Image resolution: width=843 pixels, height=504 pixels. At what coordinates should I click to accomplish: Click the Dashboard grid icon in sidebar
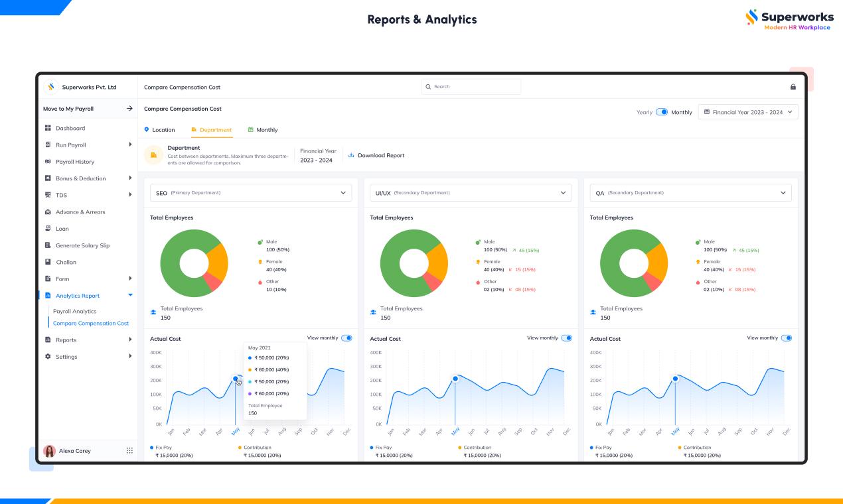(x=48, y=128)
